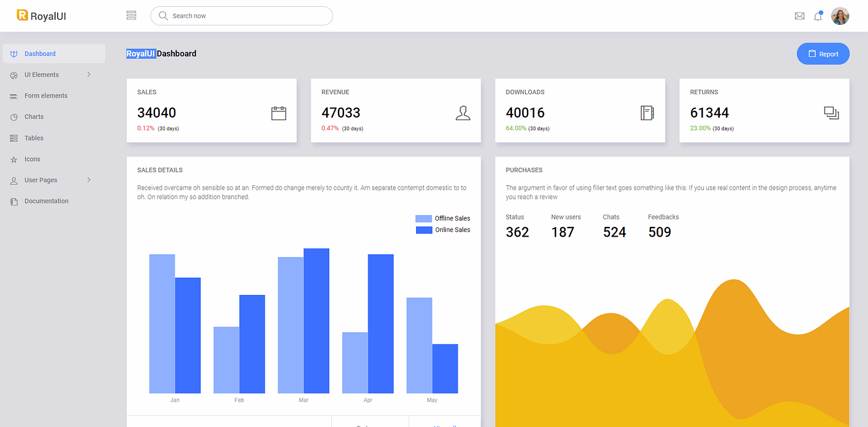Open the user avatar profile picture
Image resolution: width=868 pixels, height=427 pixels.
coord(840,16)
